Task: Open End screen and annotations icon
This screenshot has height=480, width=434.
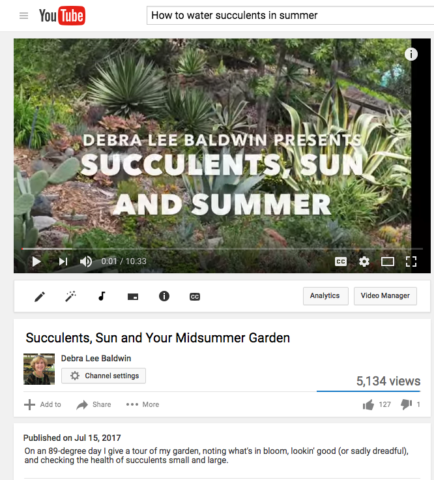Action: (133, 296)
